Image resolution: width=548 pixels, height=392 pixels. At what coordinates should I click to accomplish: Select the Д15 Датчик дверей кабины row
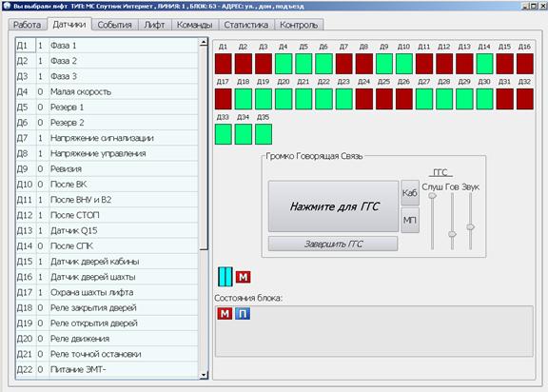click(x=107, y=262)
